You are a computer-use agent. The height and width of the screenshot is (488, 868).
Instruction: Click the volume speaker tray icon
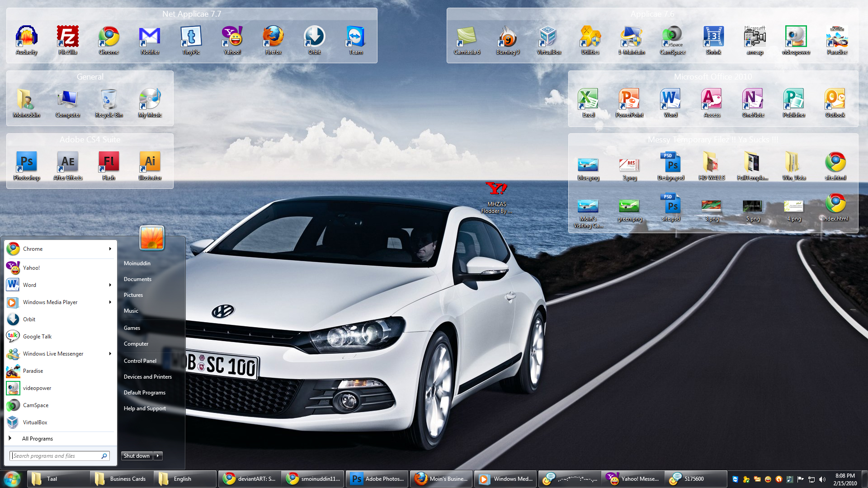click(822, 479)
